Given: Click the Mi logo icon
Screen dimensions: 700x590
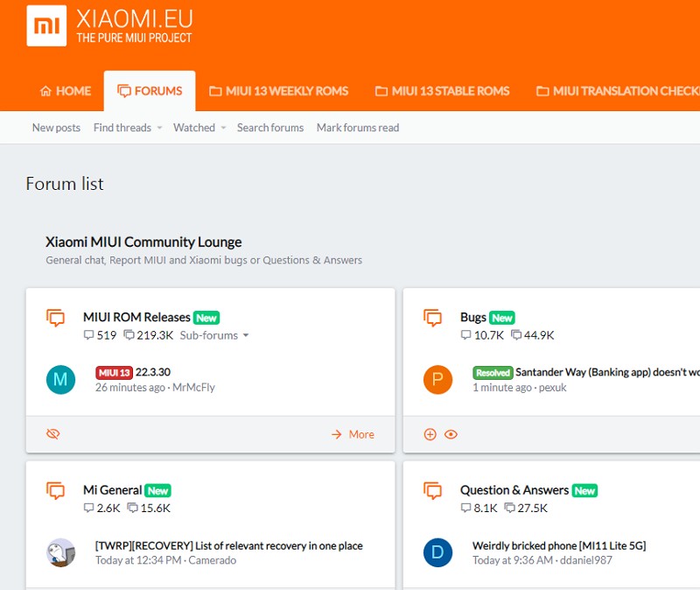Looking at the screenshot, I should pos(46,25).
